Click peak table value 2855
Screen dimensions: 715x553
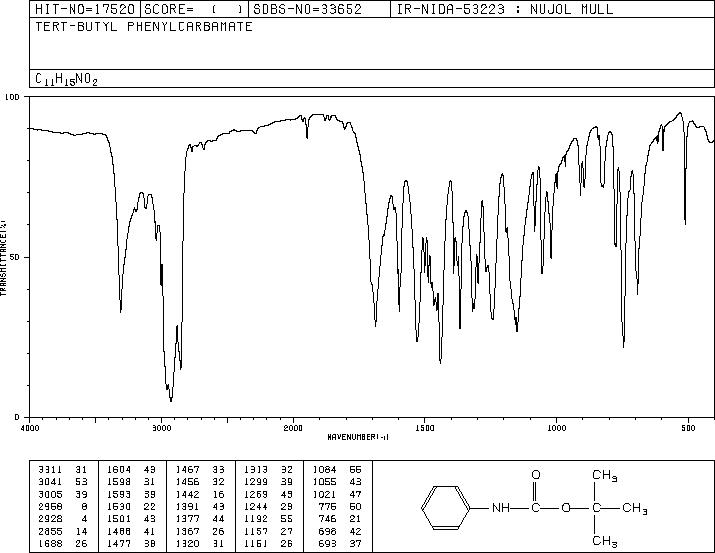(x=50, y=531)
